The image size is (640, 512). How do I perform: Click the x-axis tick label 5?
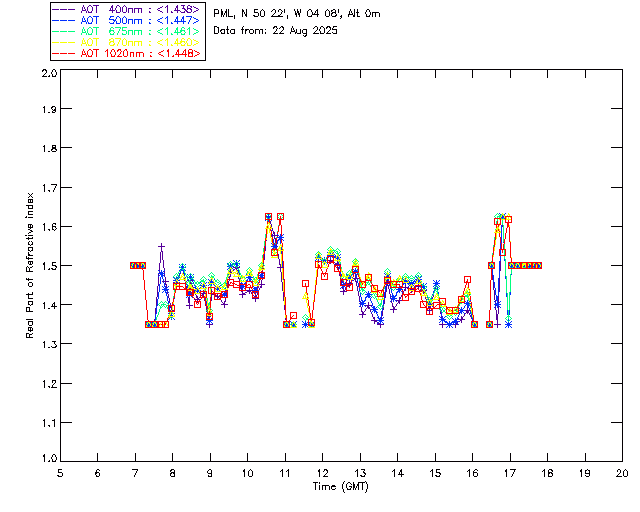pos(60,473)
